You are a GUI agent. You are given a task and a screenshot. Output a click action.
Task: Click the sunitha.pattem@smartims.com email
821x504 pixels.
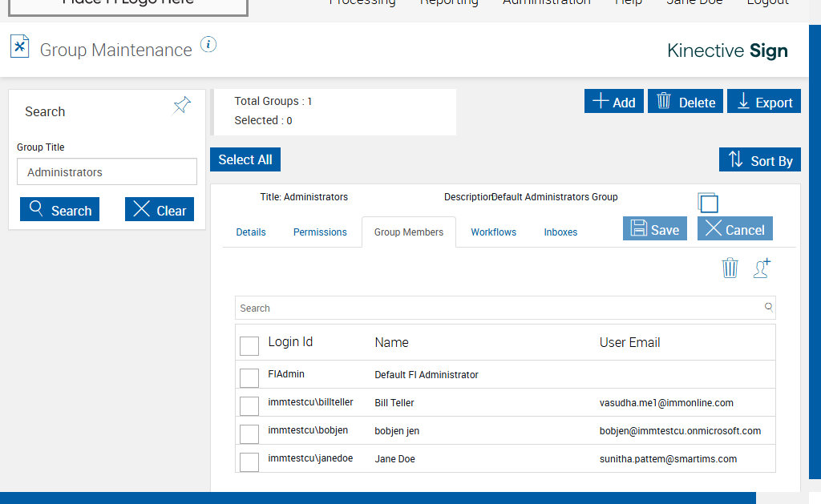pos(668,459)
